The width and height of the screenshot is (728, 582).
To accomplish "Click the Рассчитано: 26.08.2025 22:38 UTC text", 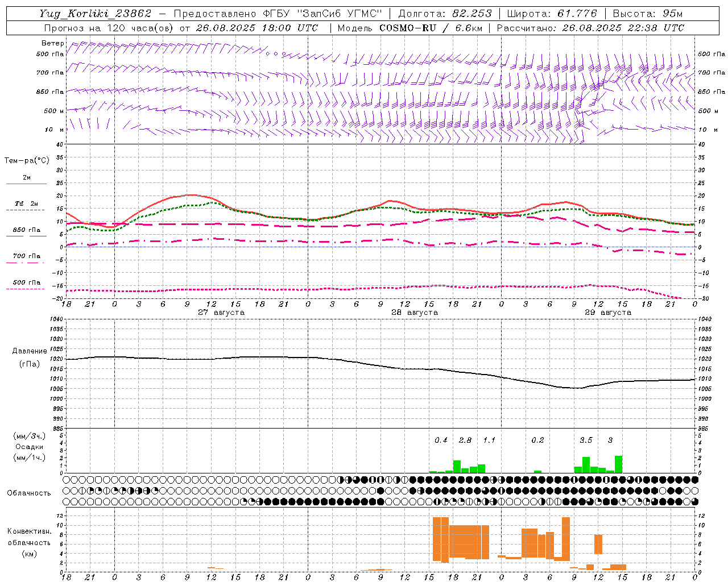I will click(590, 28).
